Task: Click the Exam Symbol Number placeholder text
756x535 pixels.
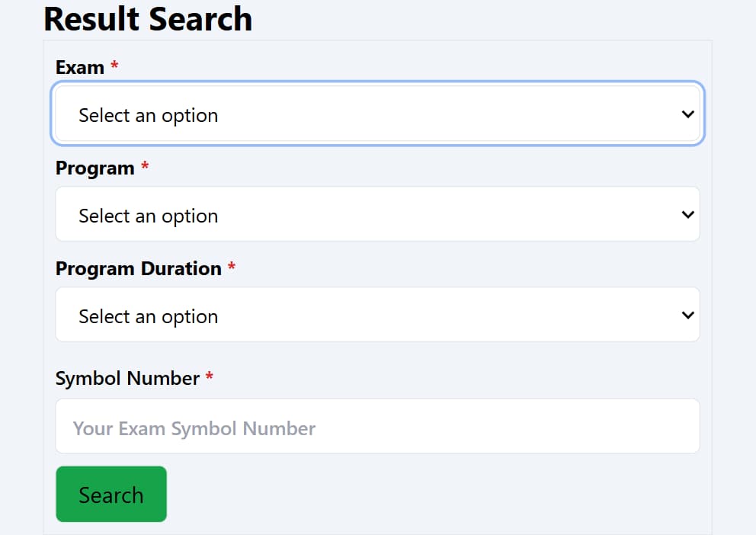Action: point(194,428)
